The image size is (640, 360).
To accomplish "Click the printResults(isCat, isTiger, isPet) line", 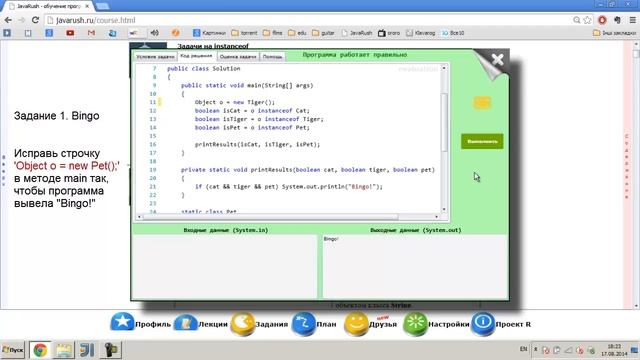I will (x=257, y=144).
